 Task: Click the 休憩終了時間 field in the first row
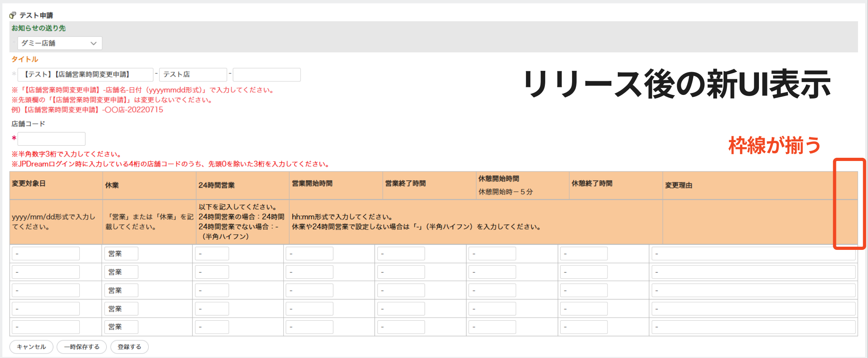[x=584, y=254]
